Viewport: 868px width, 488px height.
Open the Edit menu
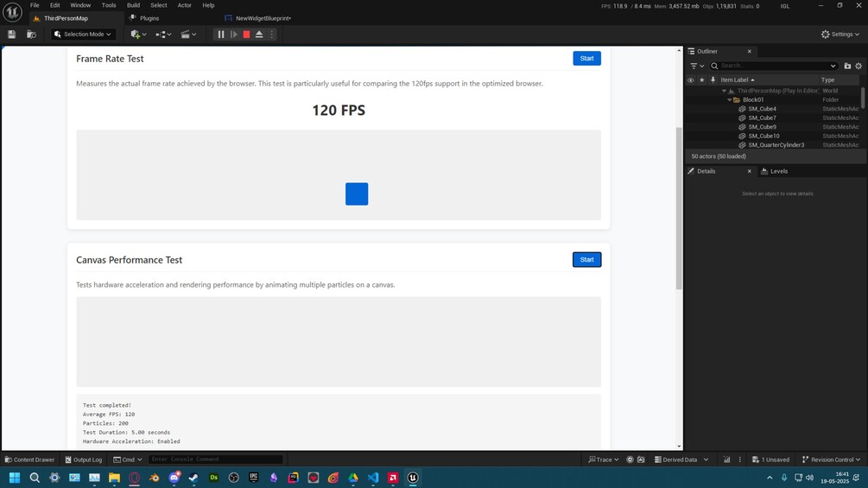[x=54, y=5]
